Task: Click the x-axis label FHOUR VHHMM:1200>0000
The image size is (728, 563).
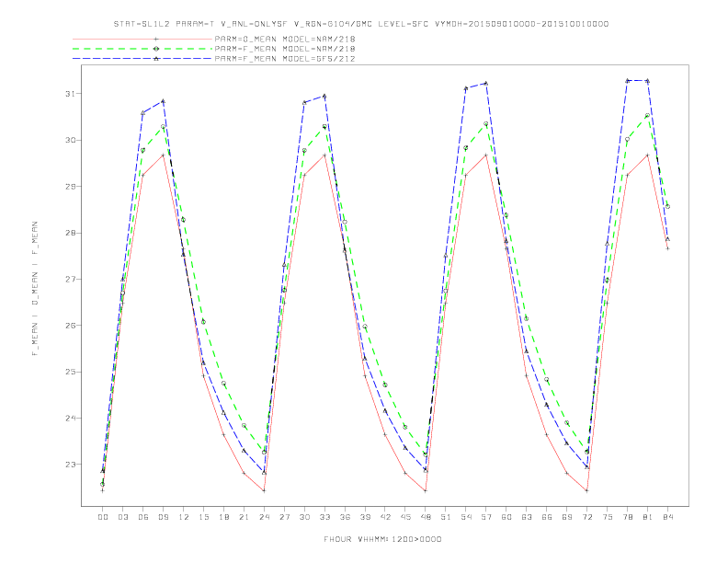Action: pos(382,539)
